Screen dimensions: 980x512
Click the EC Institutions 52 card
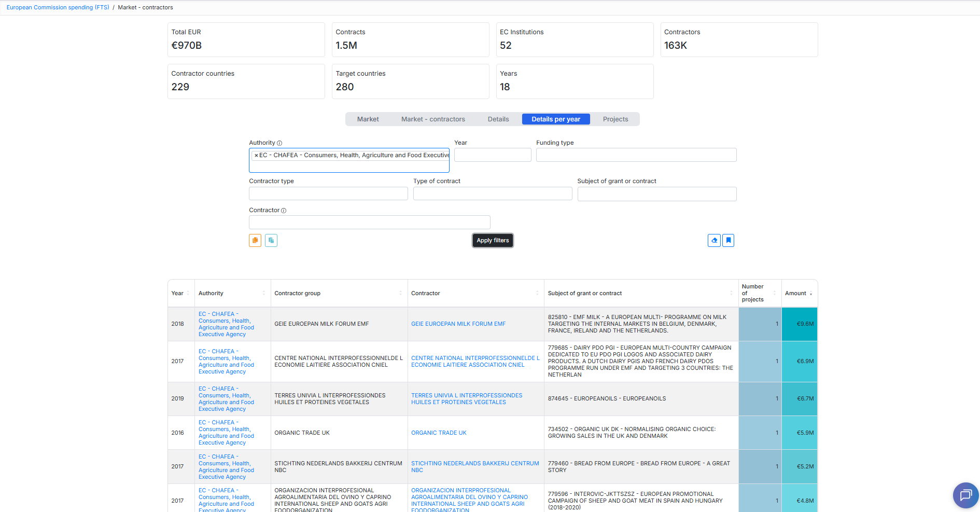coord(575,39)
